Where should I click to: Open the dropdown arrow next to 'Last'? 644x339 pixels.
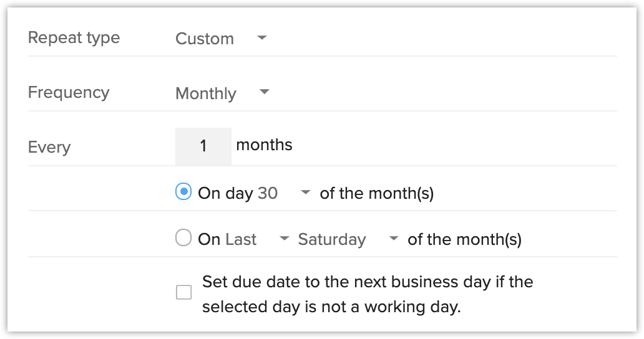click(284, 239)
